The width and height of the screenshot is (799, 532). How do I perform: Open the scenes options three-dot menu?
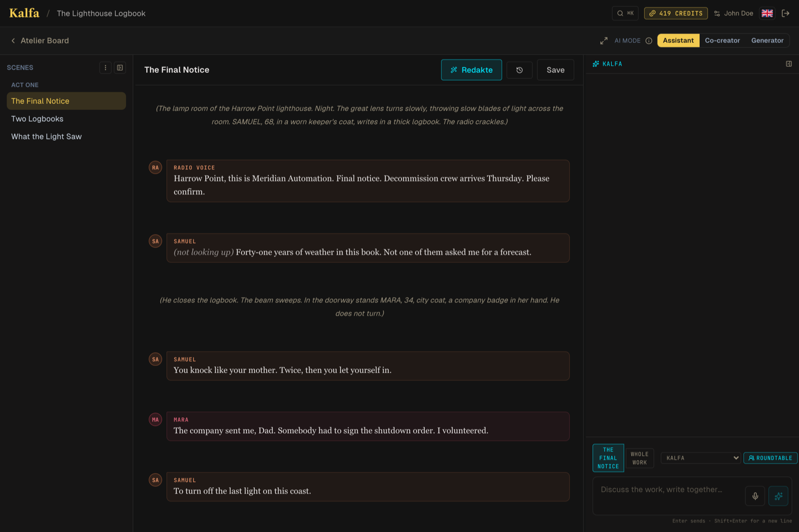[x=105, y=68]
